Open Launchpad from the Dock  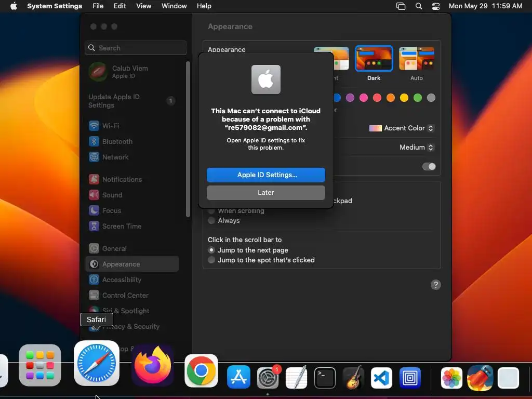click(x=40, y=365)
